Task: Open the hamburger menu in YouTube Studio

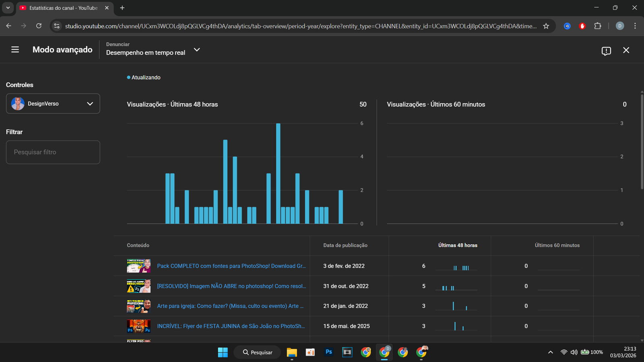Action: [15, 50]
